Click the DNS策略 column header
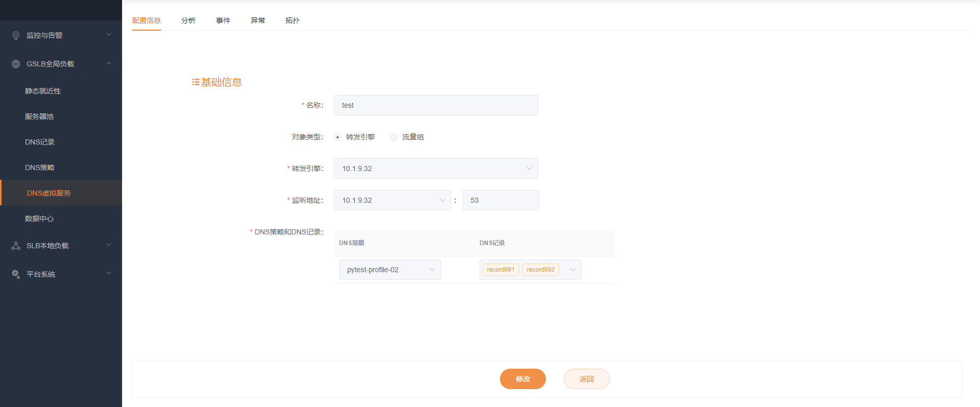980x407 pixels. (x=352, y=243)
